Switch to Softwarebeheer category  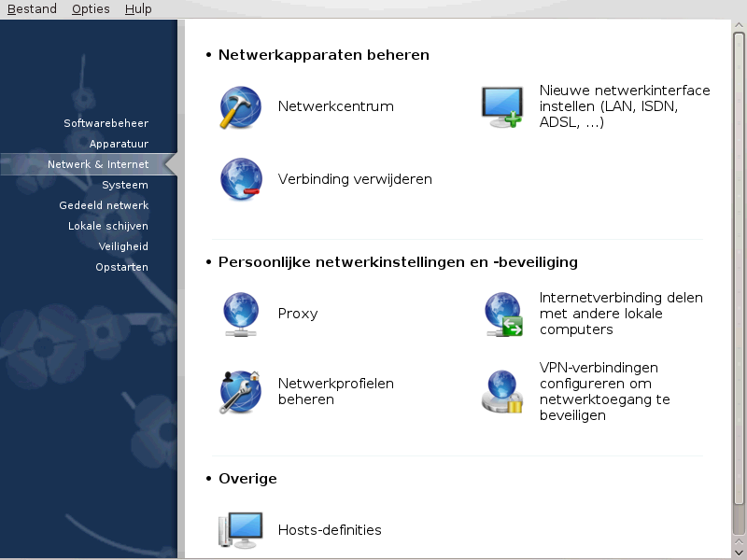106,123
